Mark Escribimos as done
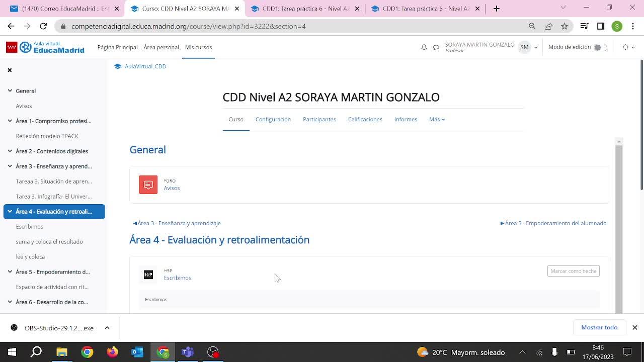The width and height of the screenshot is (644, 362). (574, 271)
